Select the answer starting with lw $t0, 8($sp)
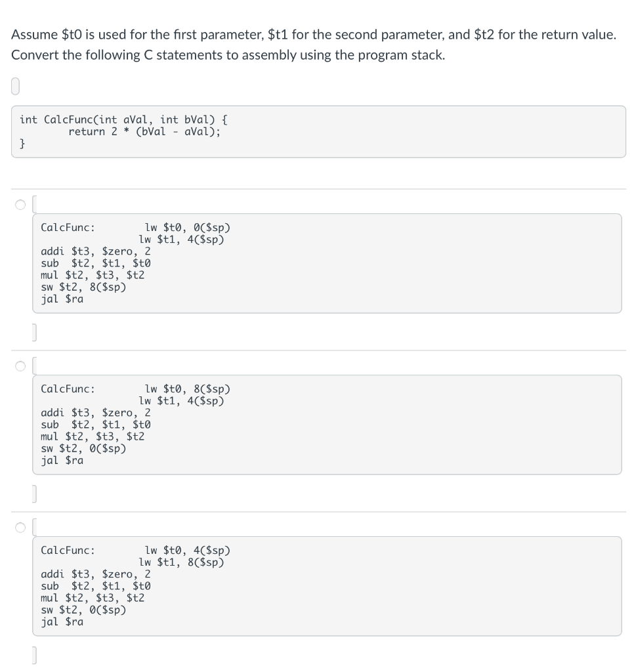 19,366
